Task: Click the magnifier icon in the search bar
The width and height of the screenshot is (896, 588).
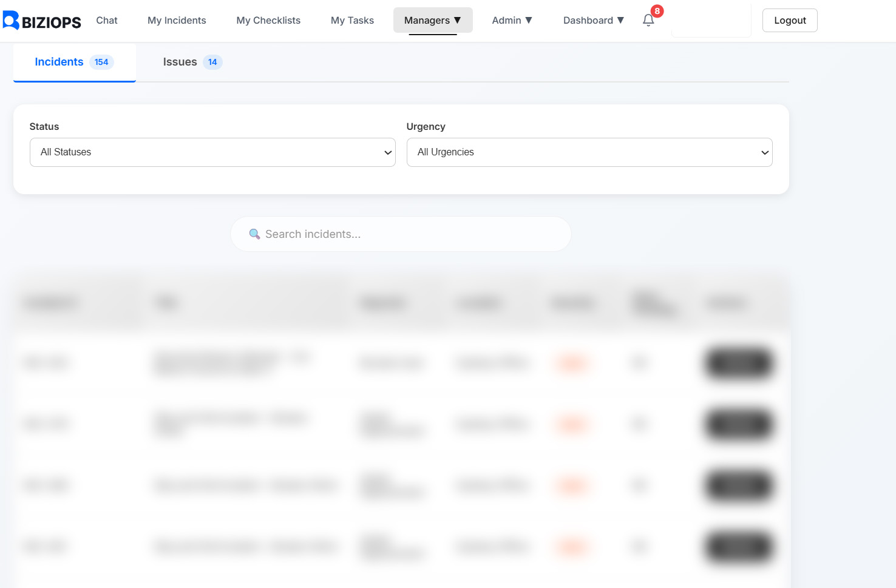Action: point(254,234)
